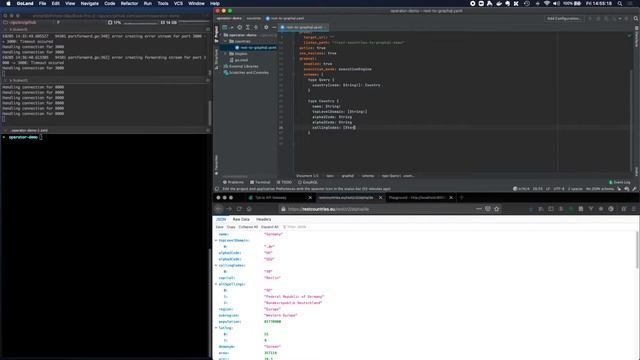Click the No JSON schema status widget
The image size is (640, 360).
pos(600,189)
